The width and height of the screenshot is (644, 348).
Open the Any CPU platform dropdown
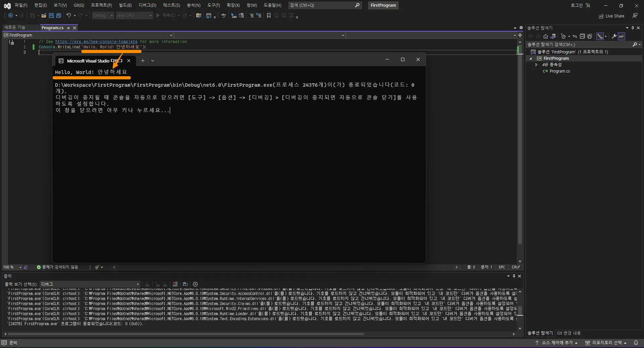coord(135,15)
